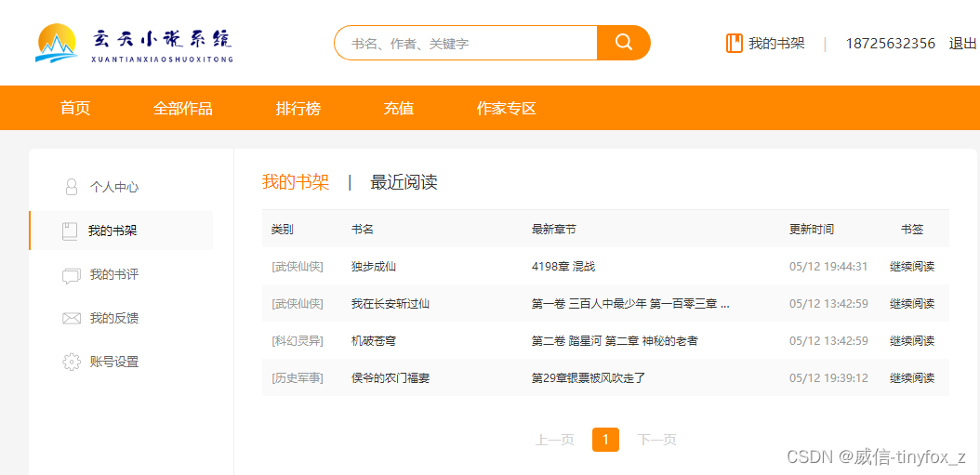Click 继续阅读 for 侯爷的农门福妻
The image size is (980, 475).
click(x=912, y=378)
